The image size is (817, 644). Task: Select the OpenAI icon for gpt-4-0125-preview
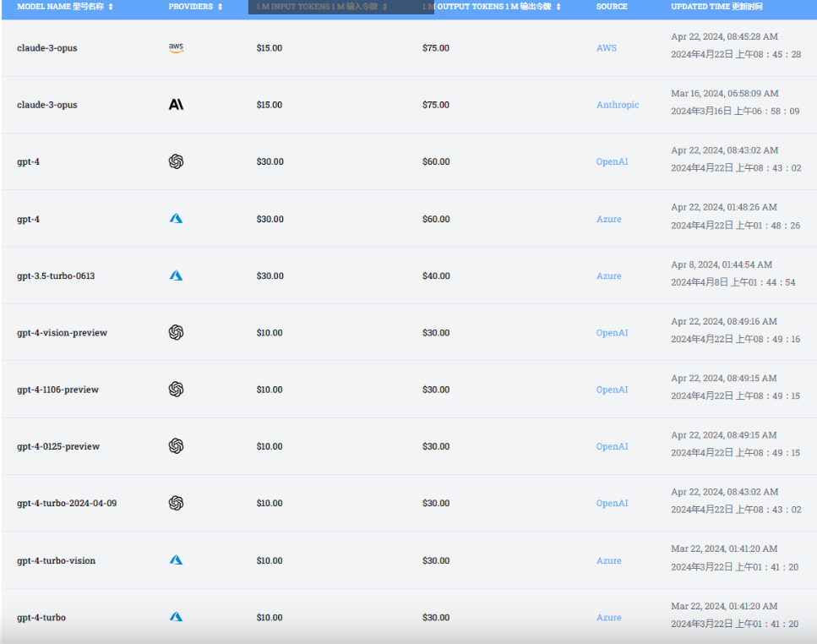tap(176, 446)
